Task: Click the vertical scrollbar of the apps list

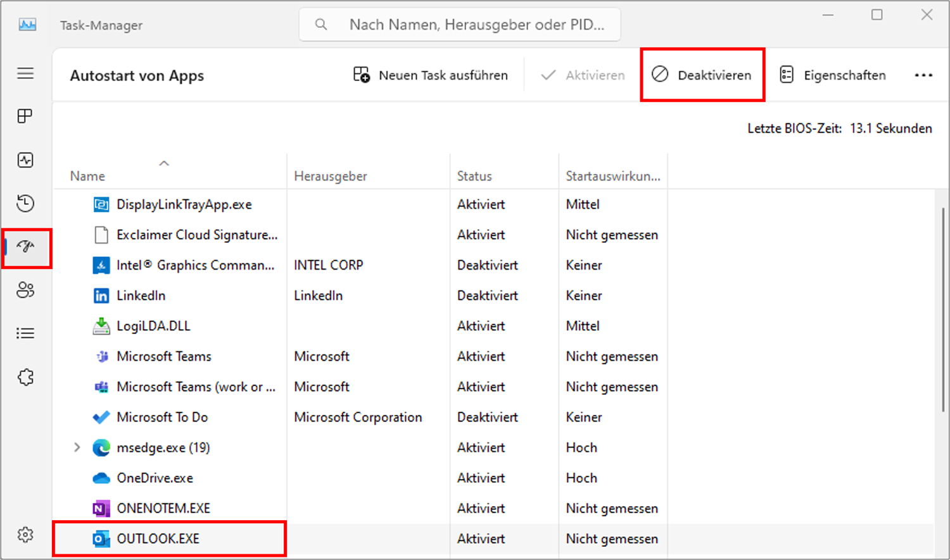Action: pos(942,310)
